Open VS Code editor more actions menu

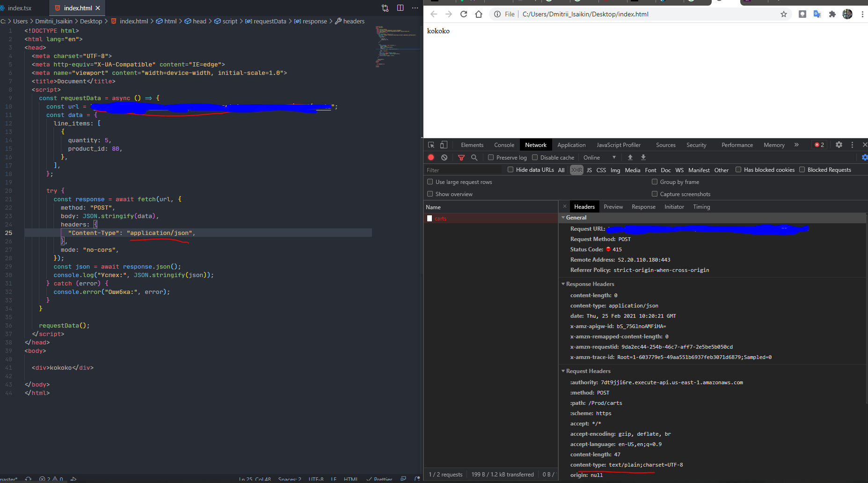(x=415, y=8)
